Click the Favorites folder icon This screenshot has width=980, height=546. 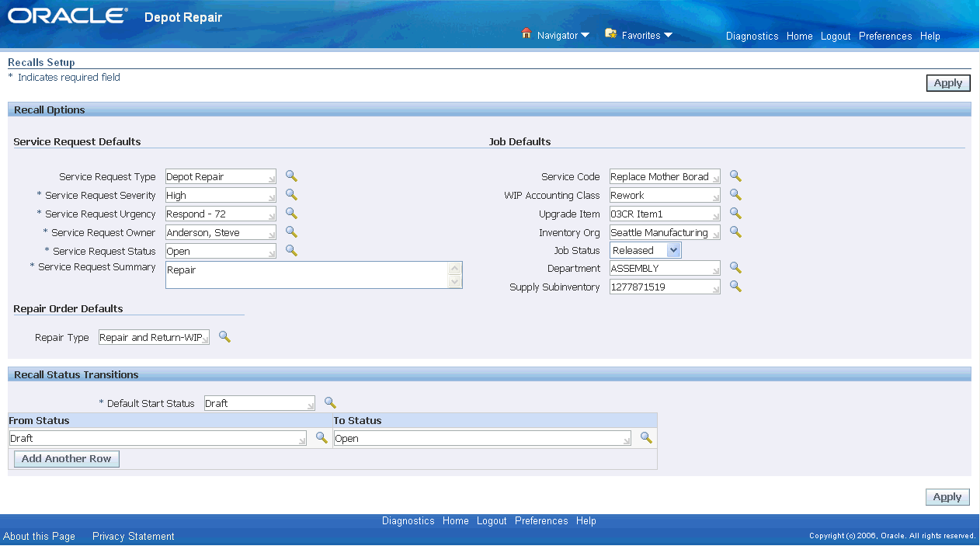[x=610, y=34]
